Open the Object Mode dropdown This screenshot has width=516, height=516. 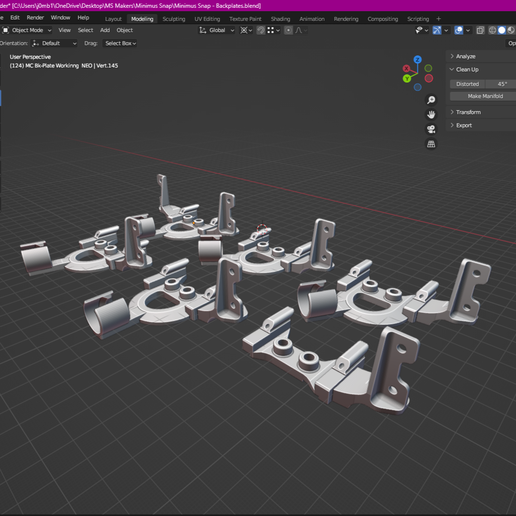(x=27, y=30)
